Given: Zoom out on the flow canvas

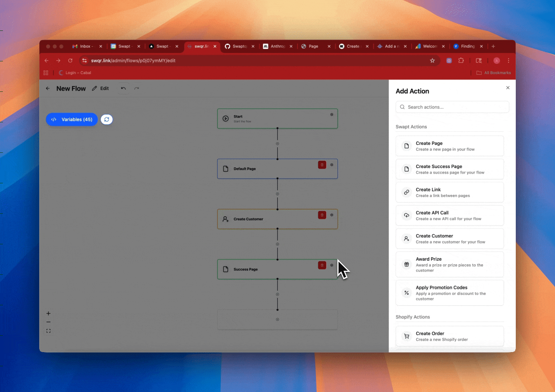Looking at the screenshot, I should coord(48,322).
